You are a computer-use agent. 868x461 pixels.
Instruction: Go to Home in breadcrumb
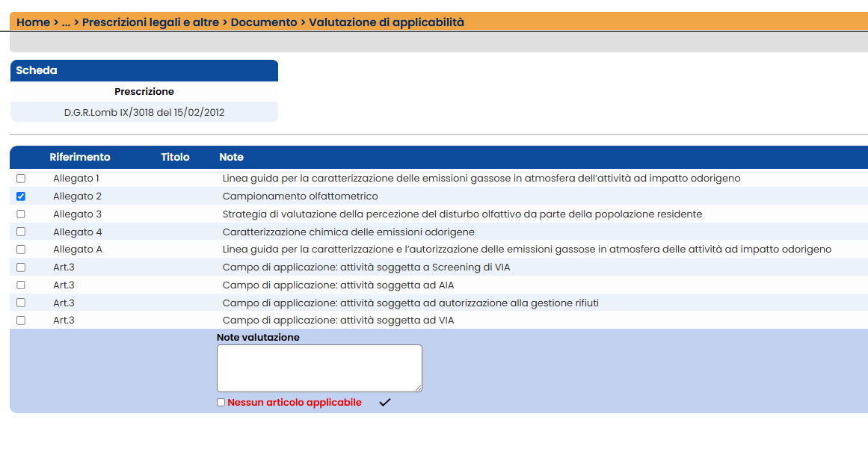coord(33,22)
